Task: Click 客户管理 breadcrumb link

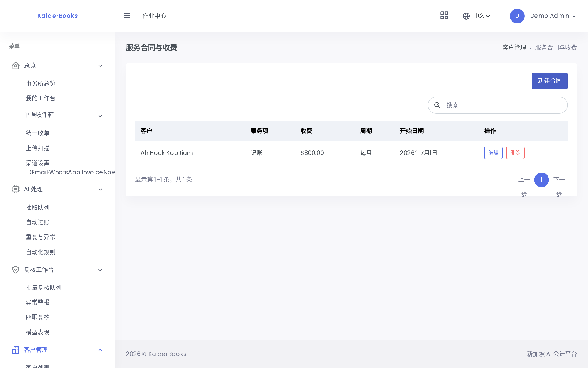Action: pos(514,47)
